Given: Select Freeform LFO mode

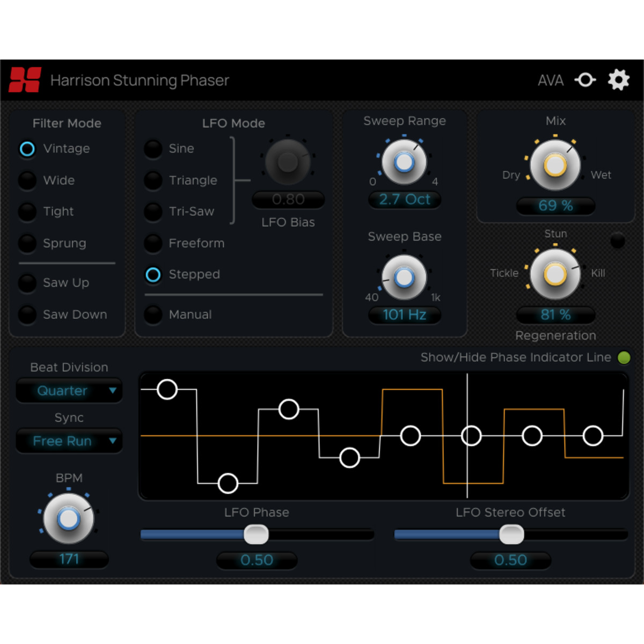Looking at the screenshot, I should (153, 243).
